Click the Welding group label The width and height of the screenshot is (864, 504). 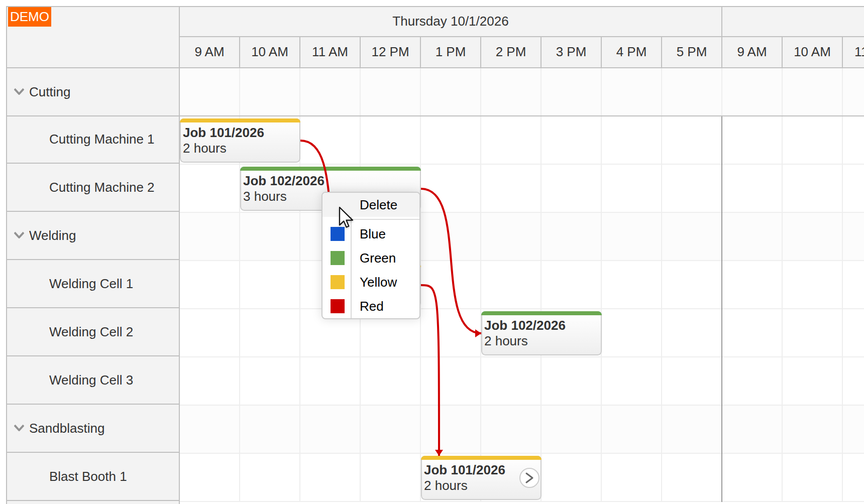tap(52, 235)
